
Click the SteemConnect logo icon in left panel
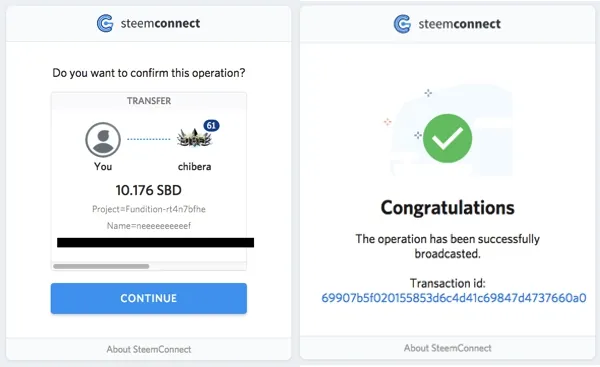(105, 23)
